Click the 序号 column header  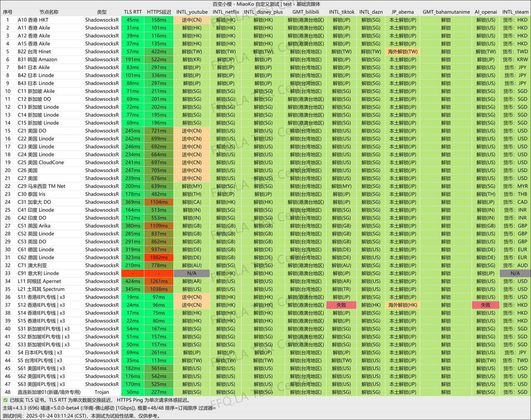point(7,12)
